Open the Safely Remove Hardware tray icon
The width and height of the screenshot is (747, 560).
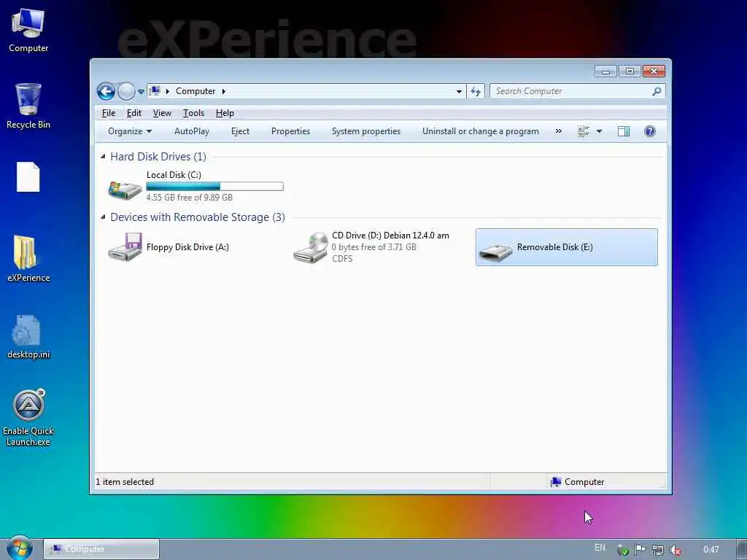coord(623,550)
